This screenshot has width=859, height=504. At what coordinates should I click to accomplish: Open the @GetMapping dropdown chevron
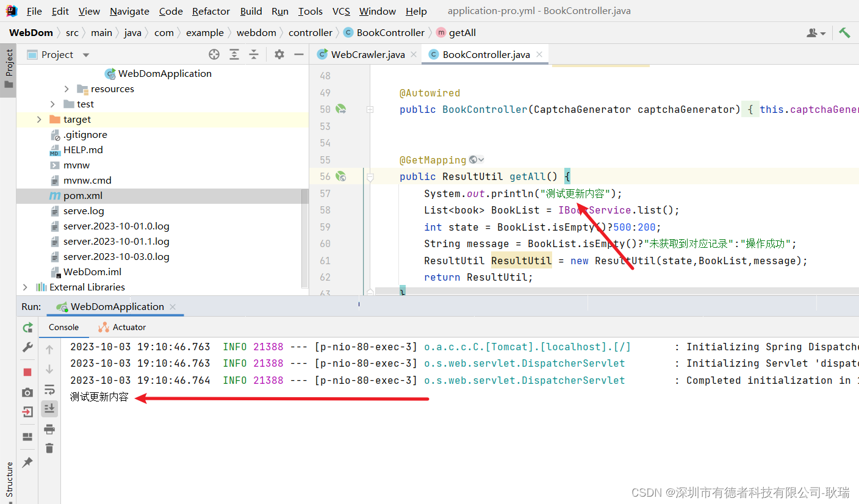click(x=481, y=160)
